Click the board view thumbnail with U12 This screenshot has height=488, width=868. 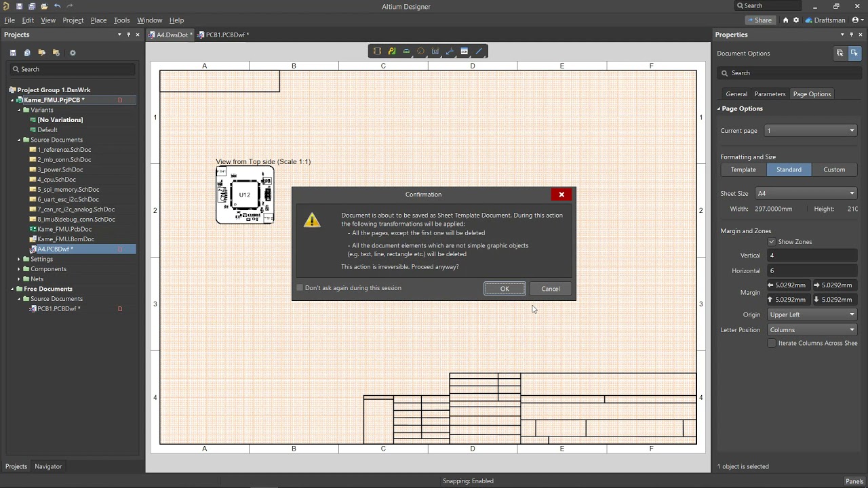(245, 195)
